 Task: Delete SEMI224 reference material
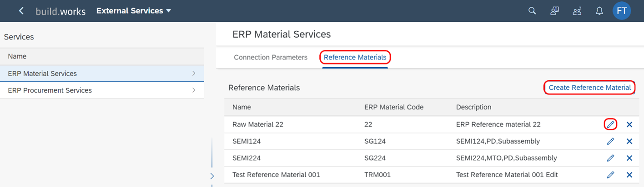(629, 158)
